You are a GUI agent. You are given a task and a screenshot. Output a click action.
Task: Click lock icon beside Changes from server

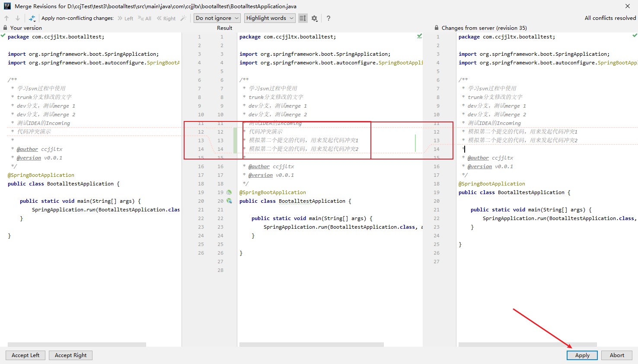(x=437, y=28)
